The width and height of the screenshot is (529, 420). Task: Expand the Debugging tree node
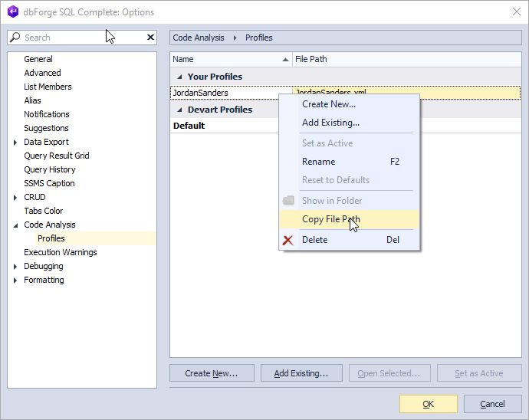point(15,267)
